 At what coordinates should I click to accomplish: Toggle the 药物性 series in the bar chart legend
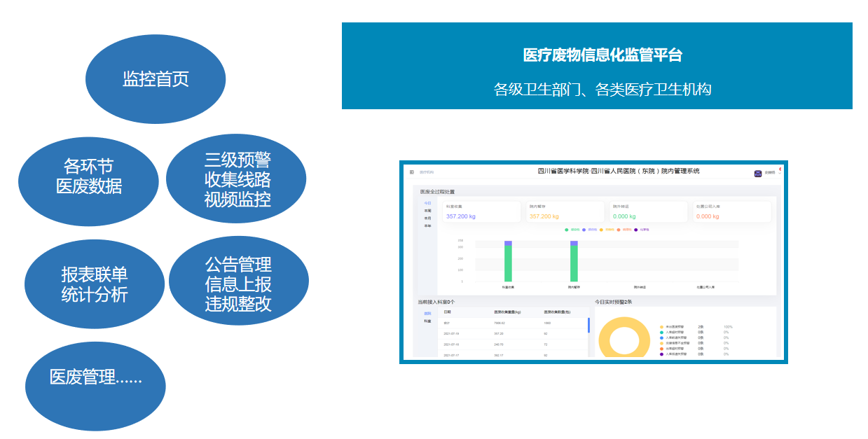tap(602, 228)
